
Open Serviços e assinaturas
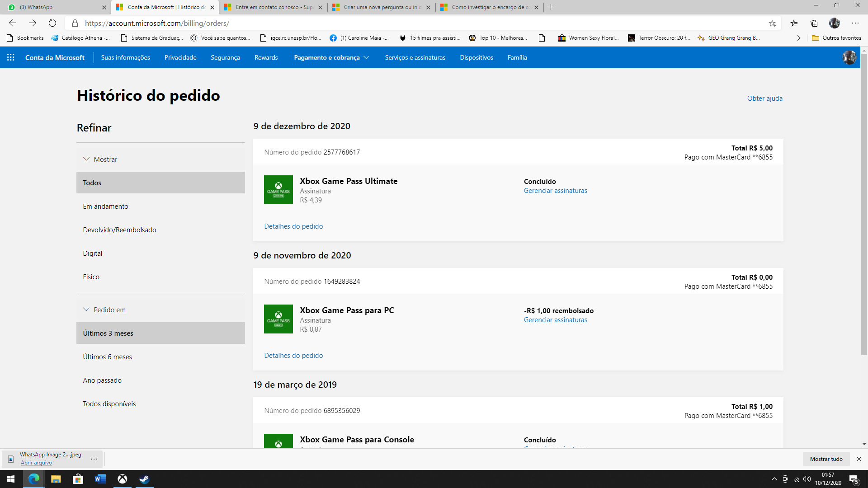(x=415, y=57)
